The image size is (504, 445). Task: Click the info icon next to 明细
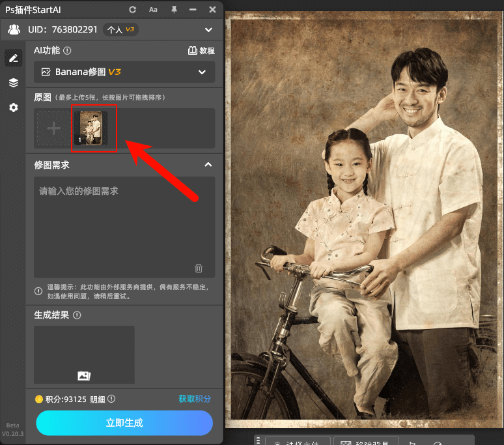(111, 399)
